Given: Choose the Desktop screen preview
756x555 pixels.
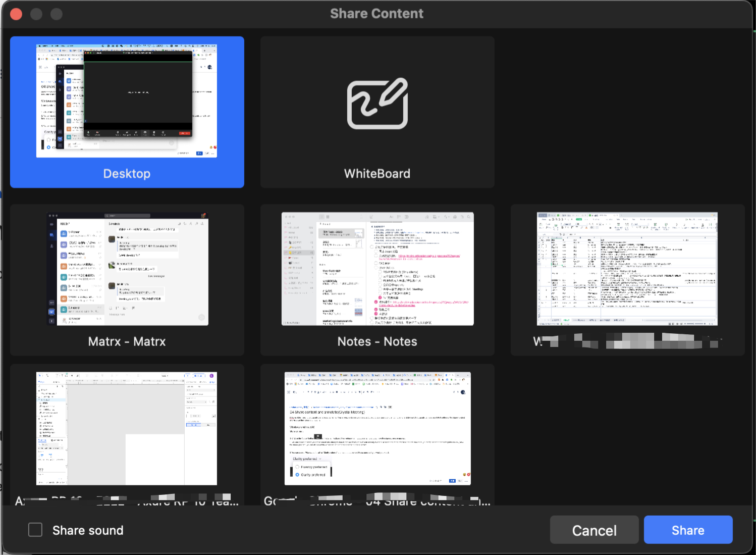Looking at the screenshot, I should tap(127, 100).
